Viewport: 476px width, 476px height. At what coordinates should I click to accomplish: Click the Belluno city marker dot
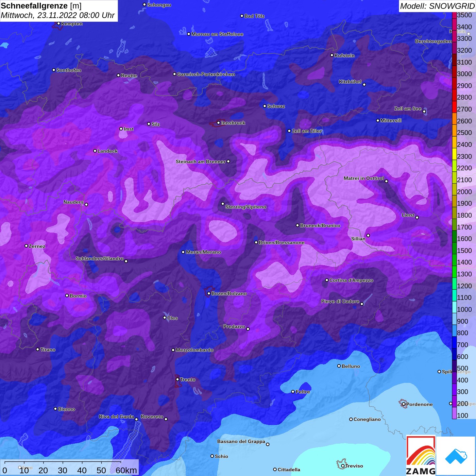pyautogui.click(x=339, y=366)
